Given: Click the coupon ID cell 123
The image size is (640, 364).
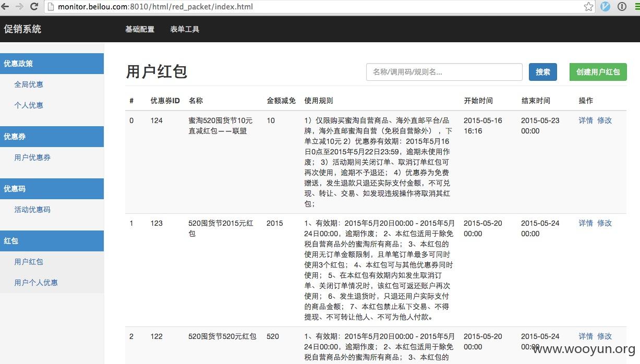Looking at the screenshot, I should coord(156,223).
